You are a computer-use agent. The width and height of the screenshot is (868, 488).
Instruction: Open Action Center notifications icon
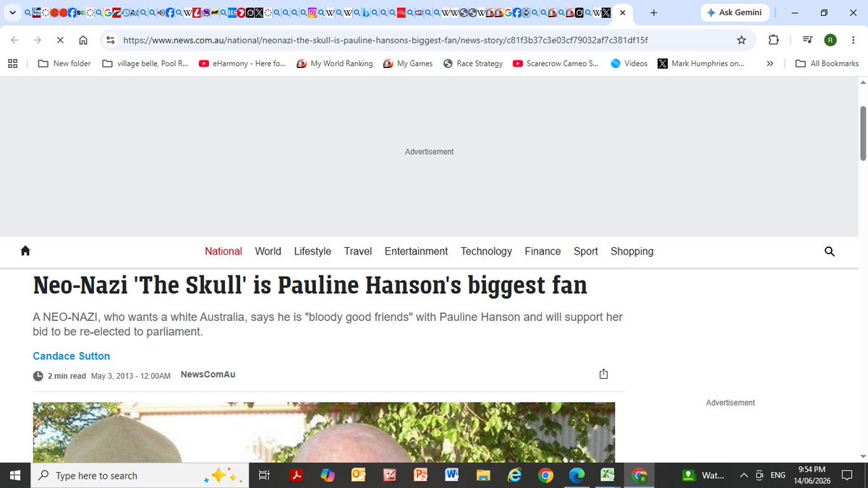846,475
